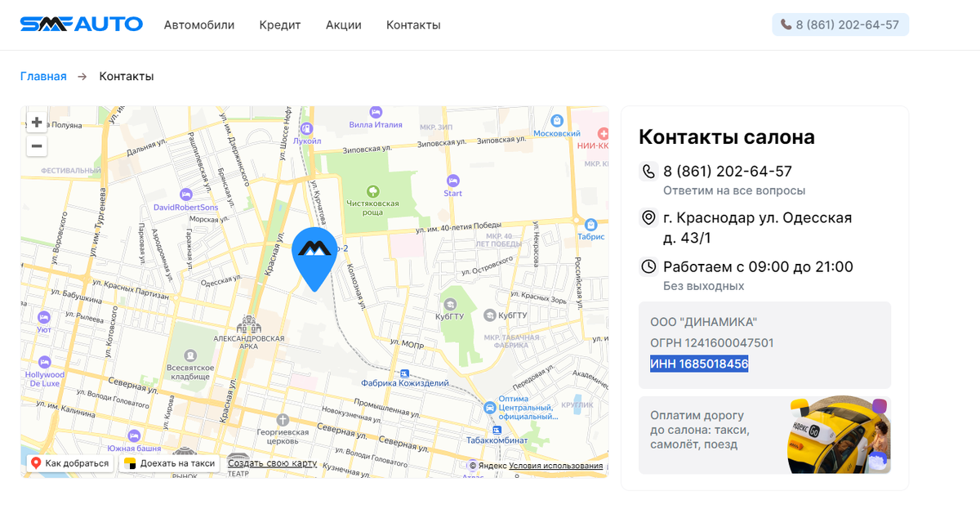Click the Доехать на такси button

[x=170, y=463]
